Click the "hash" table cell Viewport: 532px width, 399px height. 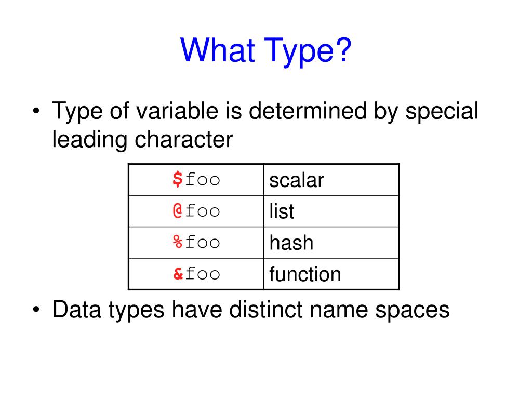[331, 243]
